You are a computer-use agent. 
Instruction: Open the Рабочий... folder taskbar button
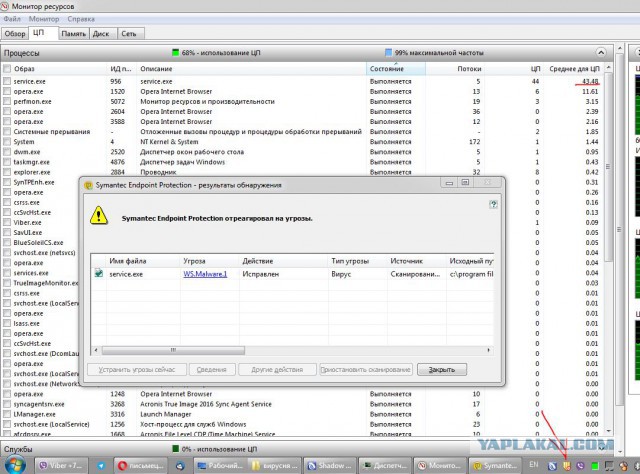(220, 465)
